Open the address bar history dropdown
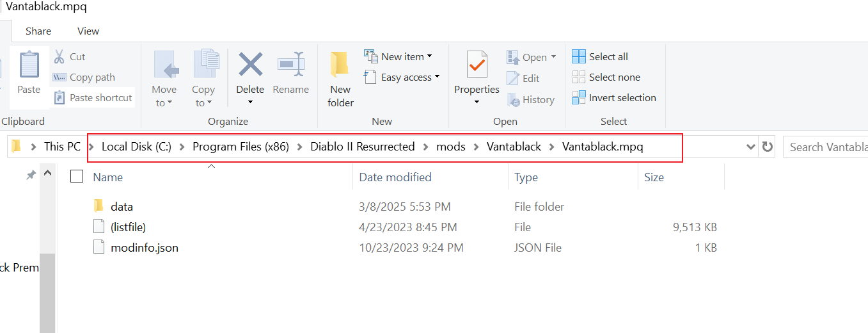Screen dimensions: 868x333 751,147
